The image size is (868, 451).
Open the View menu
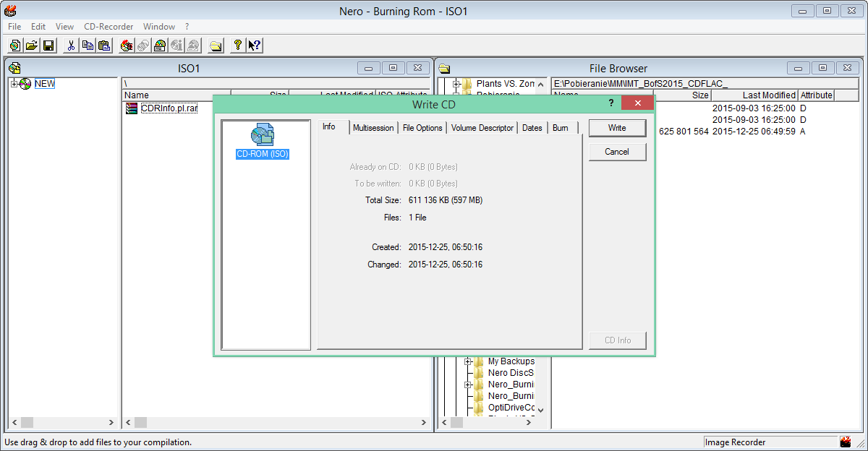(65, 27)
